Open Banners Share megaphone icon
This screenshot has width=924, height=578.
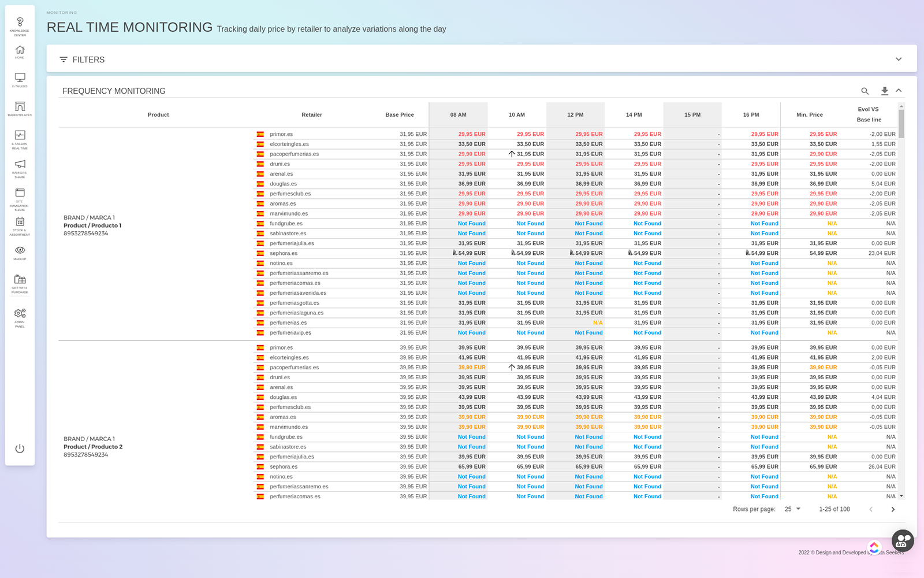click(20, 168)
